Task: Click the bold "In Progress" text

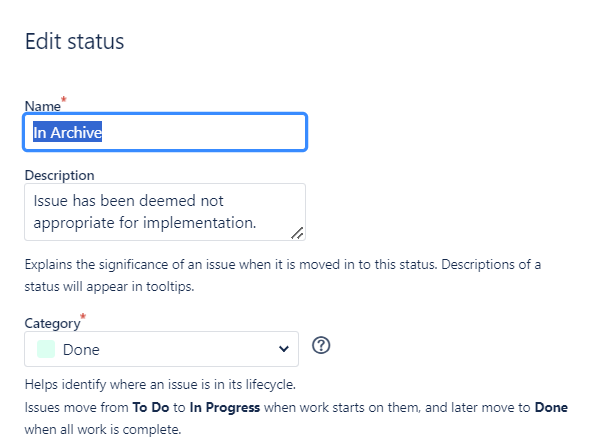Action: 225,407
